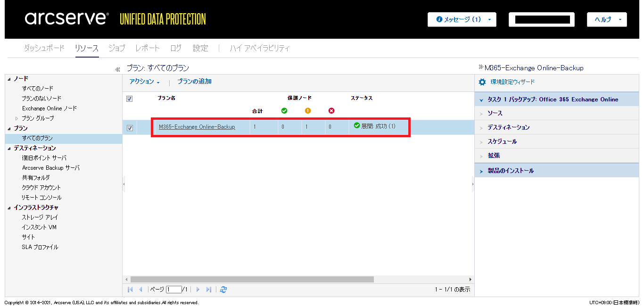
Task: Switch to the ハイ アベイラビリティ tab
Action: [x=260, y=48]
